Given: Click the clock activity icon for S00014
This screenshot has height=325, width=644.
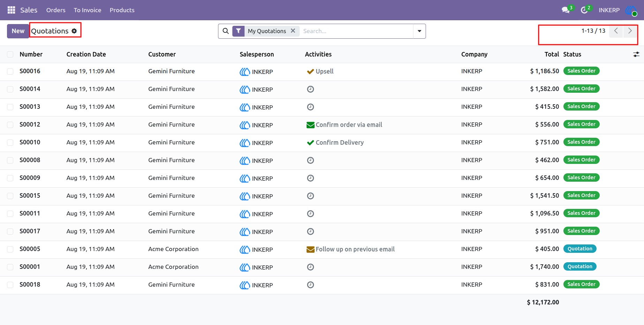Looking at the screenshot, I should tap(310, 89).
